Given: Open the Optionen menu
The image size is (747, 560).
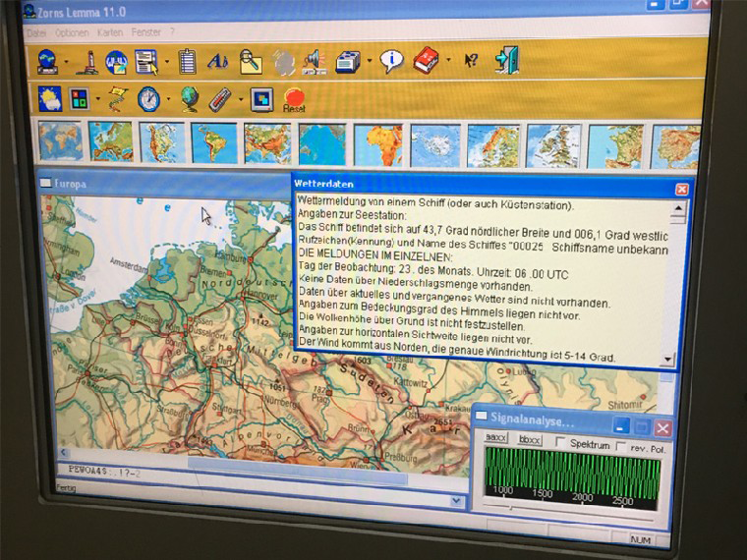Looking at the screenshot, I should point(72,32).
